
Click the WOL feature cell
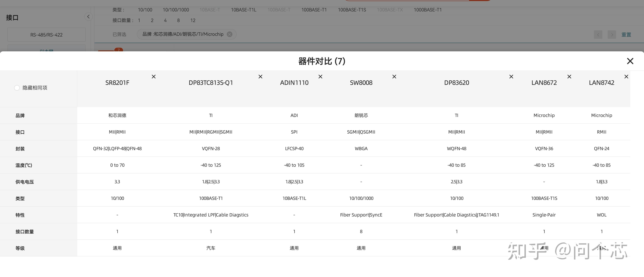[602, 215]
